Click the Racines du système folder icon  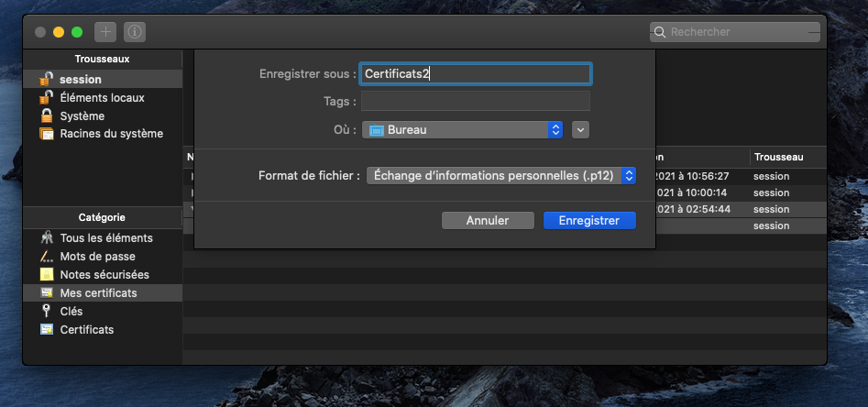[x=47, y=134]
